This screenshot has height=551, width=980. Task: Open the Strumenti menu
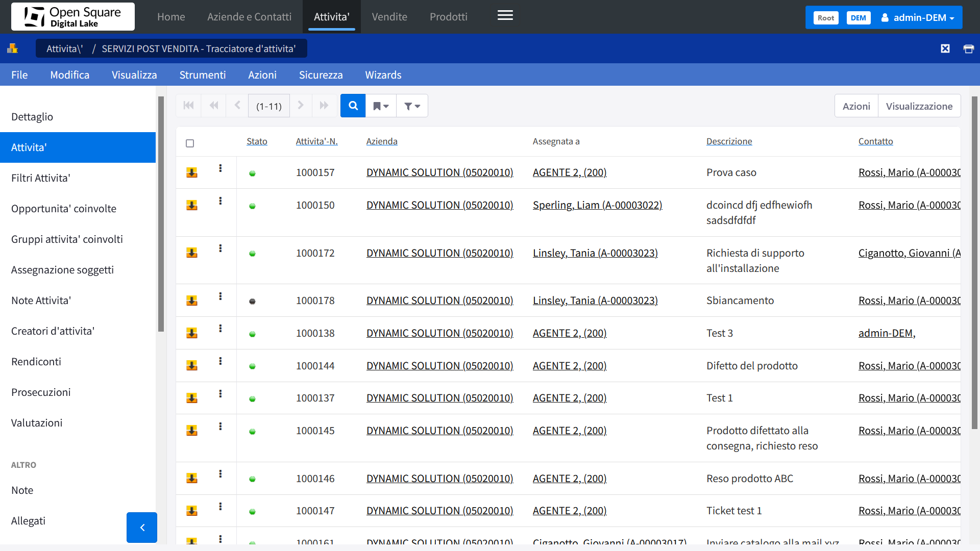point(203,74)
